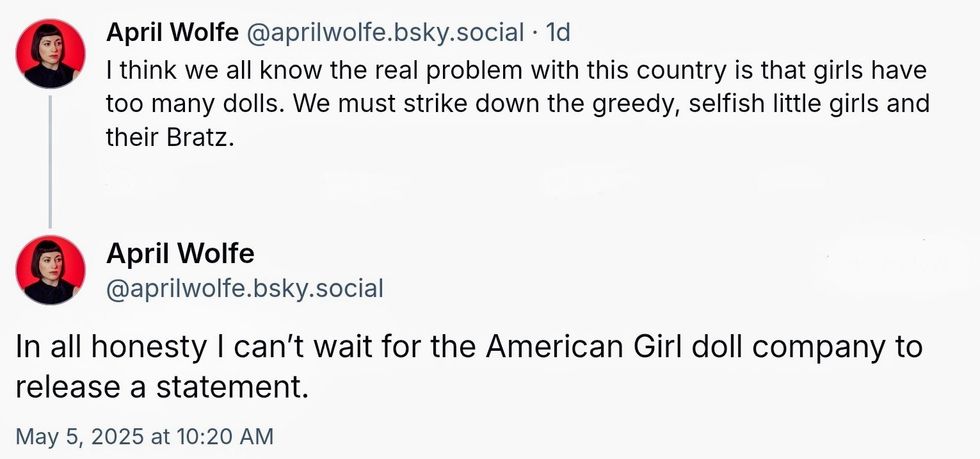Click the @aprilwolfe.bsky.social handle beside the 1d timestamp
This screenshot has width=980, height=459.
[x=384, y=33]
